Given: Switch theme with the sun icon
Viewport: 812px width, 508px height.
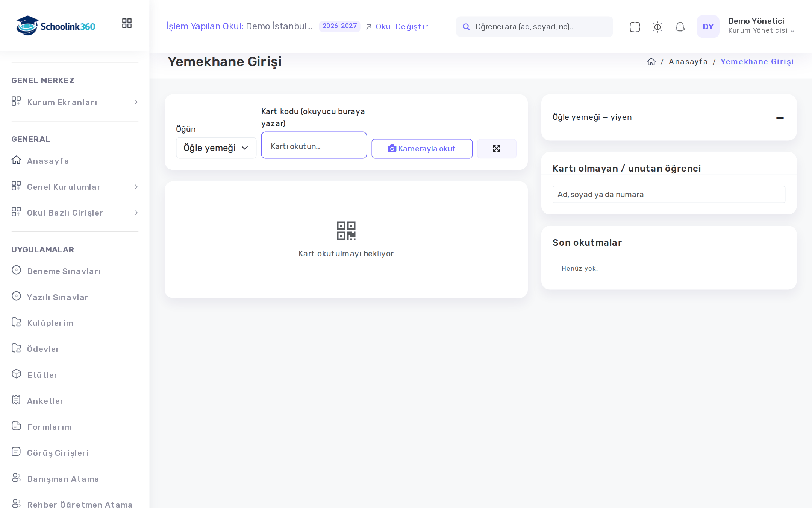Looking at the screenshot, I should coord(657,27).
